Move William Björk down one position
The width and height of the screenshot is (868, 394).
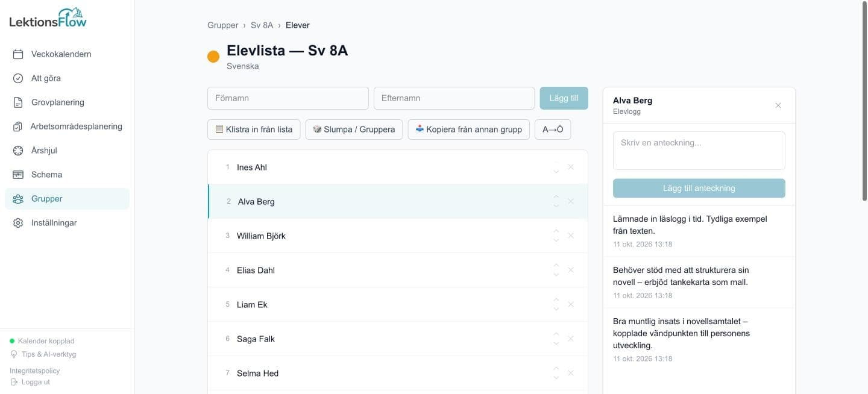[556, 240]
